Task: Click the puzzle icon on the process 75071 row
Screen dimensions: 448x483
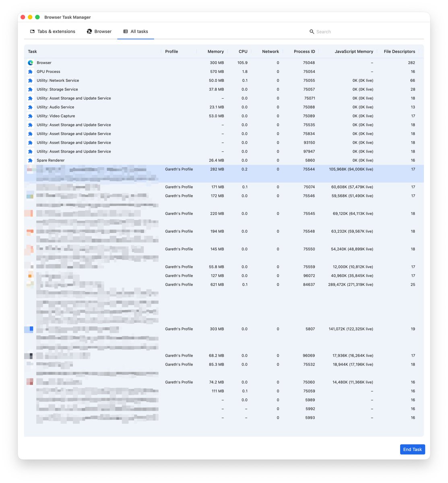Action: pos(30,98)
